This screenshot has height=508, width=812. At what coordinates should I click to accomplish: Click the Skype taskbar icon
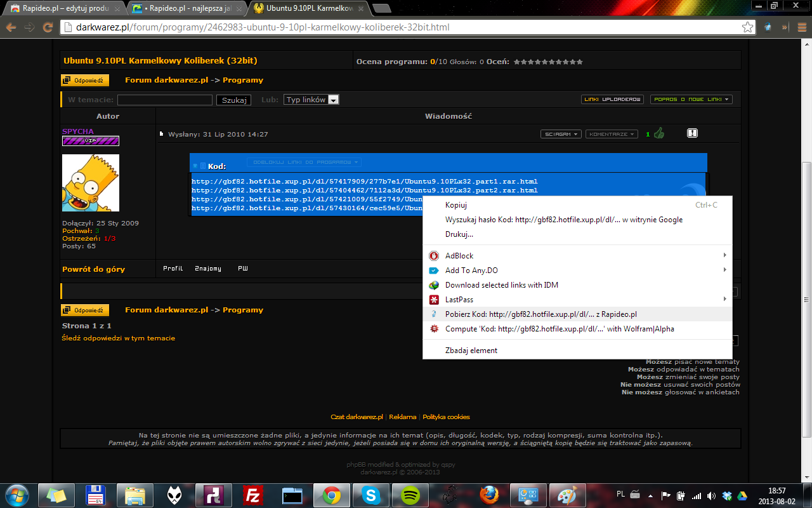(371, 495)
